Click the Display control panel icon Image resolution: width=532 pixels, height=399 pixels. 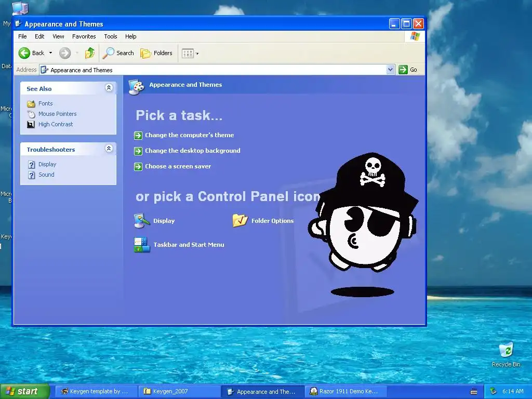click(x=142, y=221)
